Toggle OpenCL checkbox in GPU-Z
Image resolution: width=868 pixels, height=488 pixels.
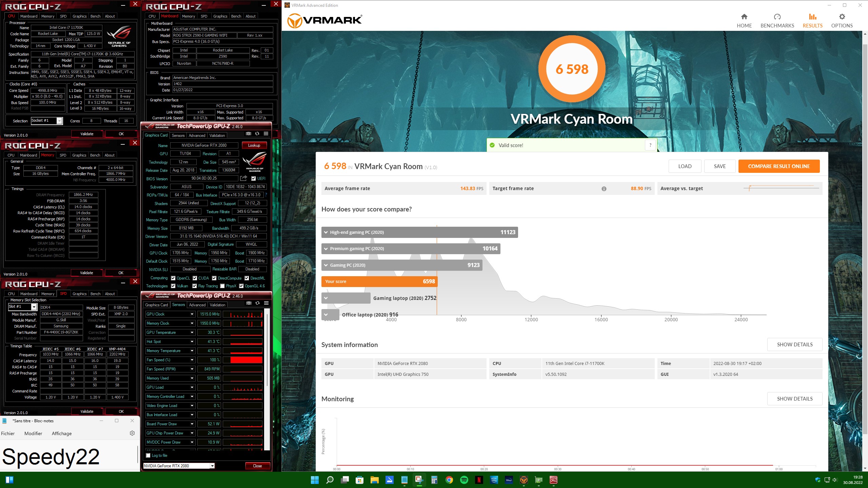pos(173,278)
